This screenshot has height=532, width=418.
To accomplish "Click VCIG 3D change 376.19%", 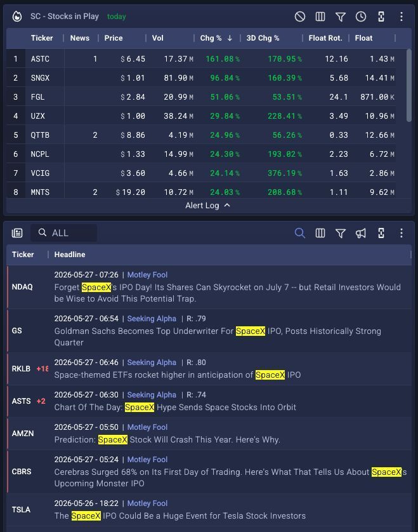I will tap(285, 173).
